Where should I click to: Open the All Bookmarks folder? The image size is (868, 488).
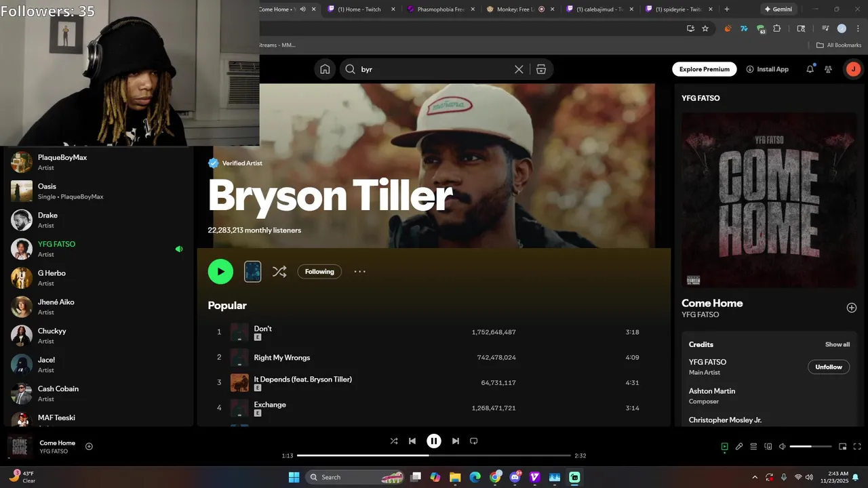point(839,45)
